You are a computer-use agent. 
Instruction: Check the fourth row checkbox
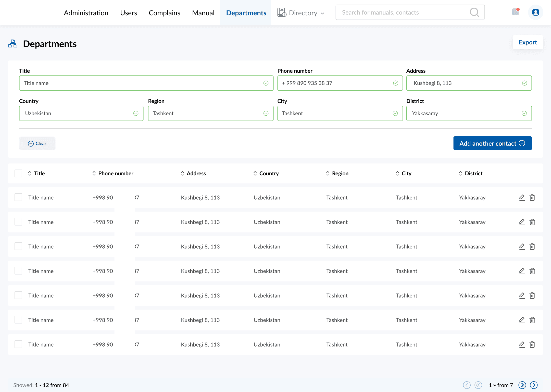[18, 271]
